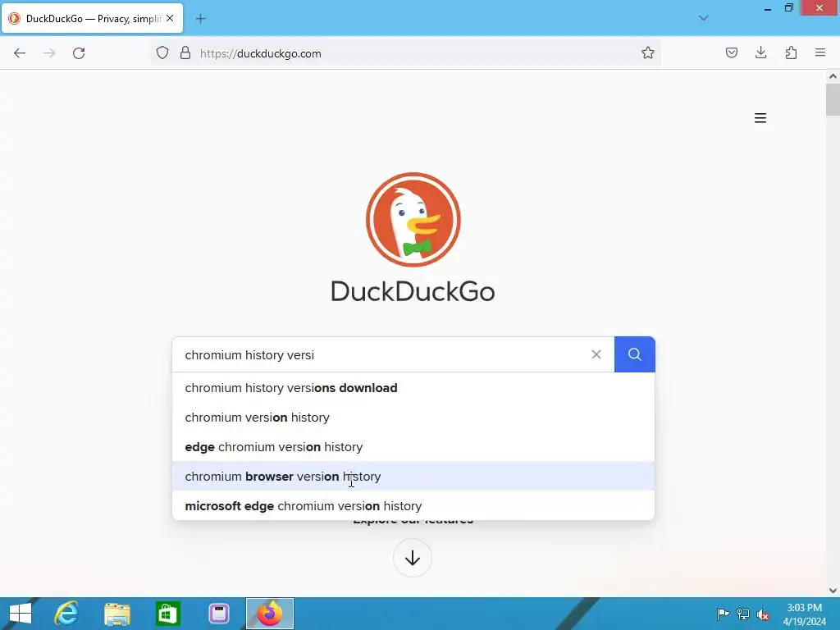Click scrollbar down arrow

pos(833,591)
